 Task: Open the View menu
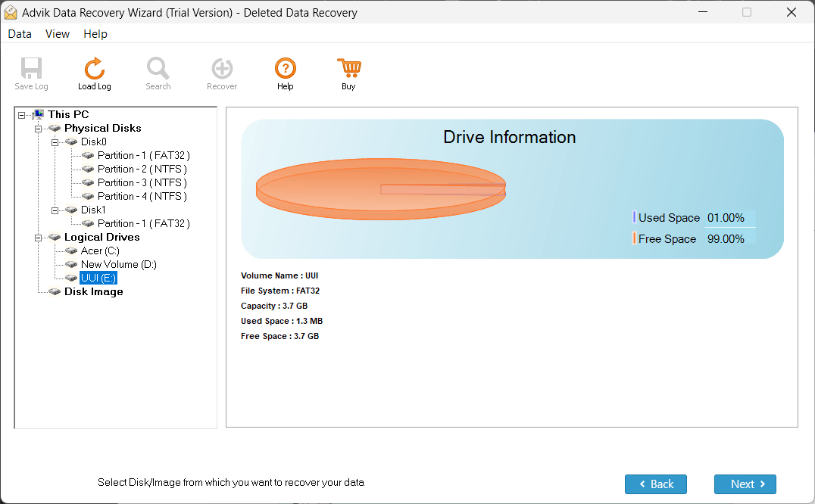(x=57, y=34)
